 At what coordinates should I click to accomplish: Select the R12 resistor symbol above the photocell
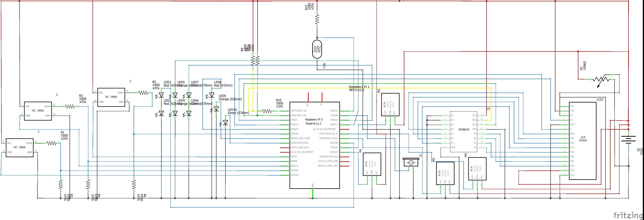(317, 19)
